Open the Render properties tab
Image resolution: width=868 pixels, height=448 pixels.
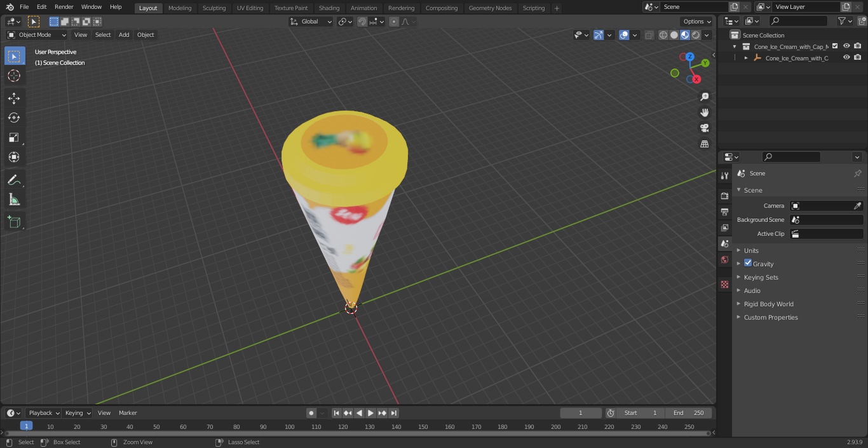point(724,196)
